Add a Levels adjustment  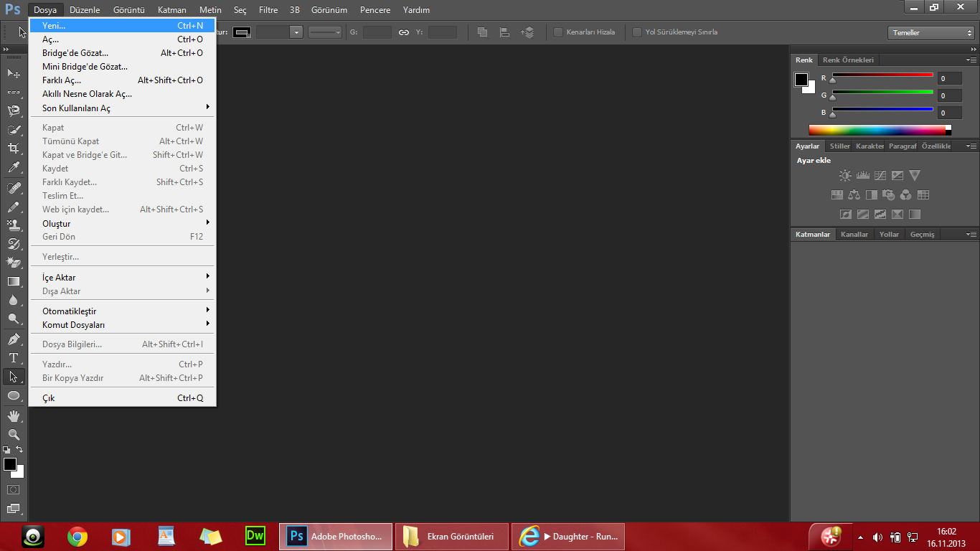tap(862, 175)
